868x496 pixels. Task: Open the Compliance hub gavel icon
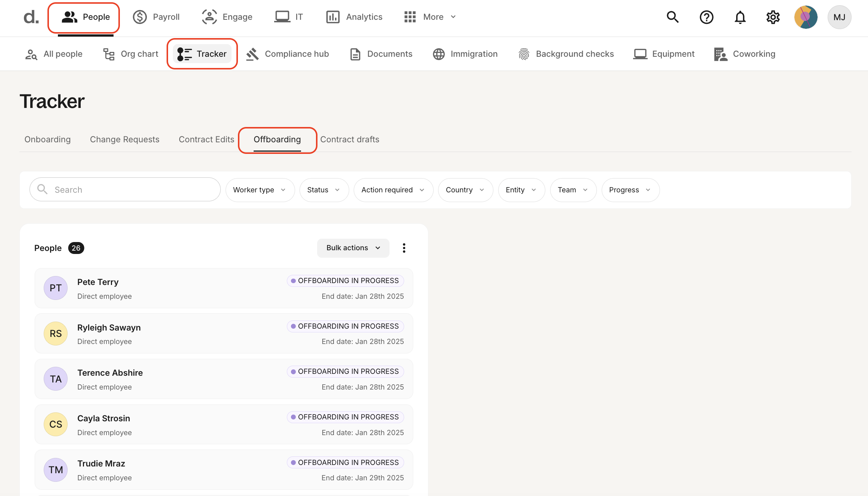pos(252,54)
